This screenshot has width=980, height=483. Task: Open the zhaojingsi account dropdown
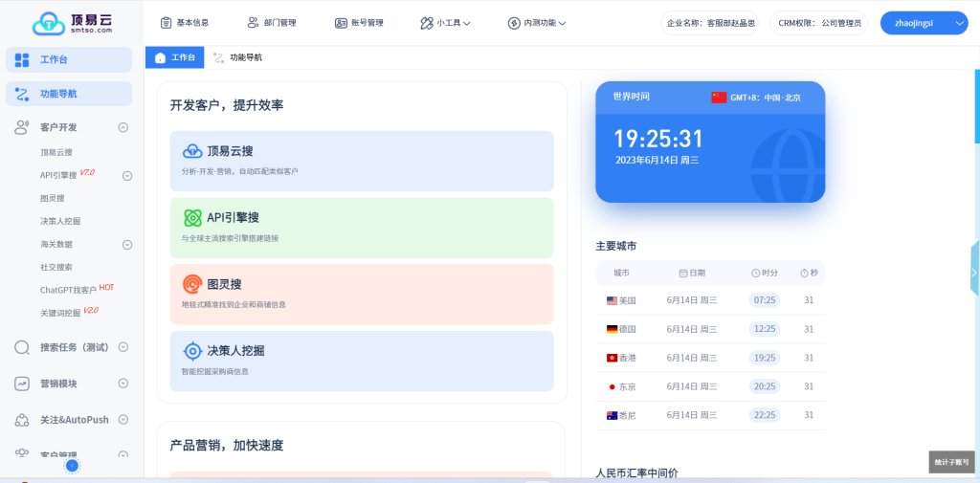coord(960,22)
